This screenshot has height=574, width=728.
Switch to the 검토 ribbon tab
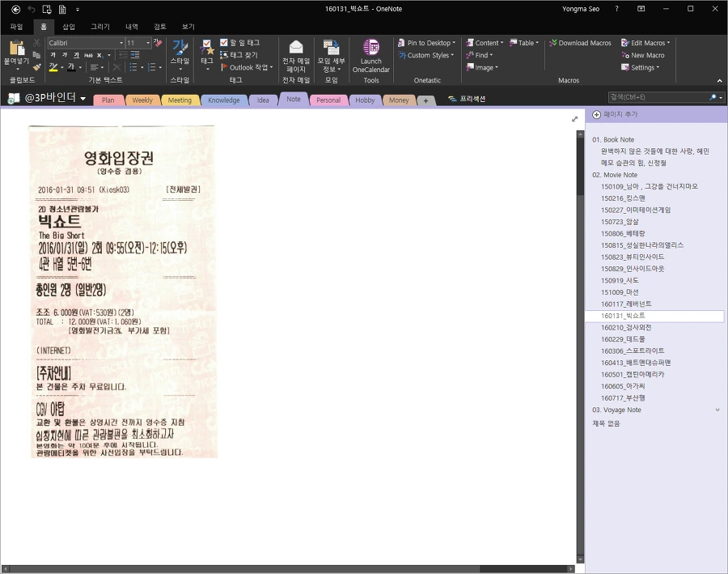(160, 27)
